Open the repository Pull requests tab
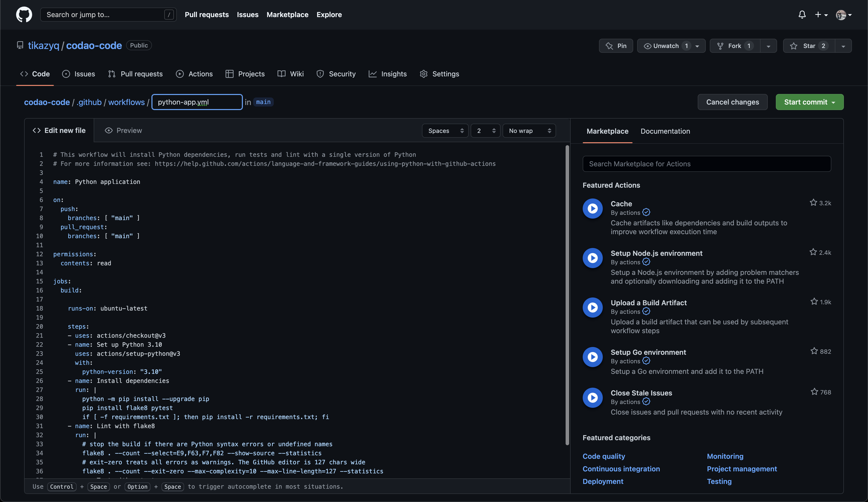868x502 pixels. (135, 74)
